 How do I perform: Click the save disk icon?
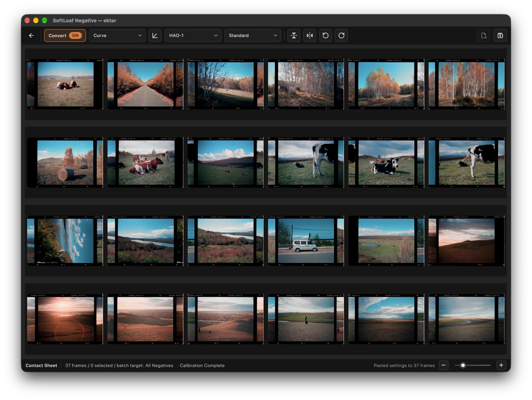tap(500, 36)
